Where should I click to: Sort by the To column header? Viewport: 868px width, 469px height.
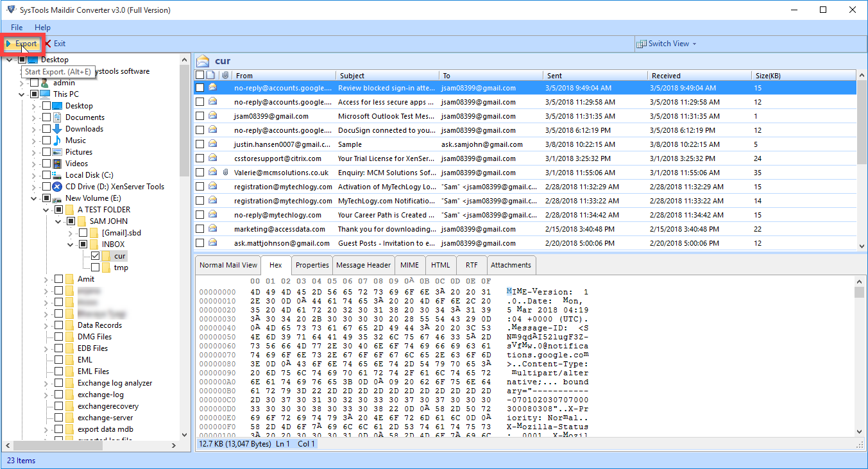click(491, 76)
